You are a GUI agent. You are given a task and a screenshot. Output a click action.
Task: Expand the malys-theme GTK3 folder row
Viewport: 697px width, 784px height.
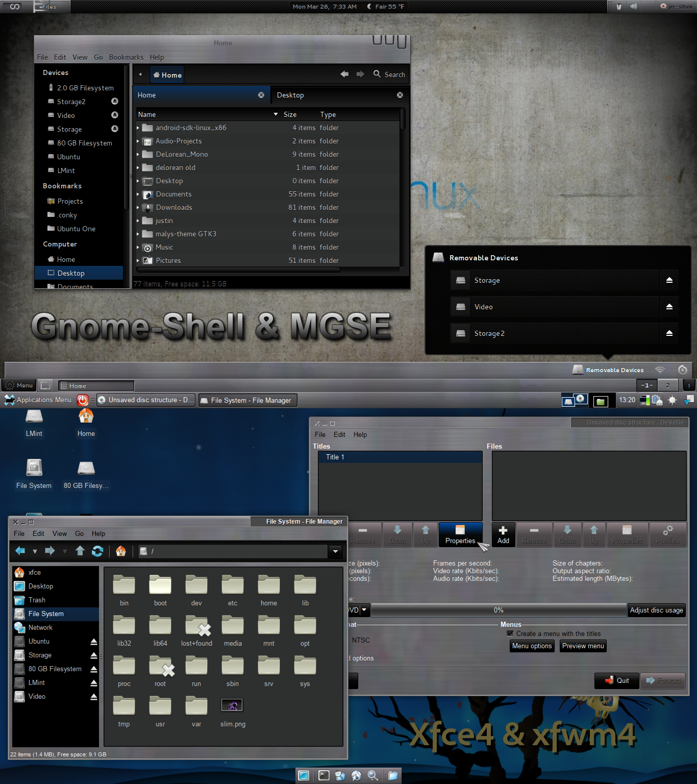(x=138, y=234)
